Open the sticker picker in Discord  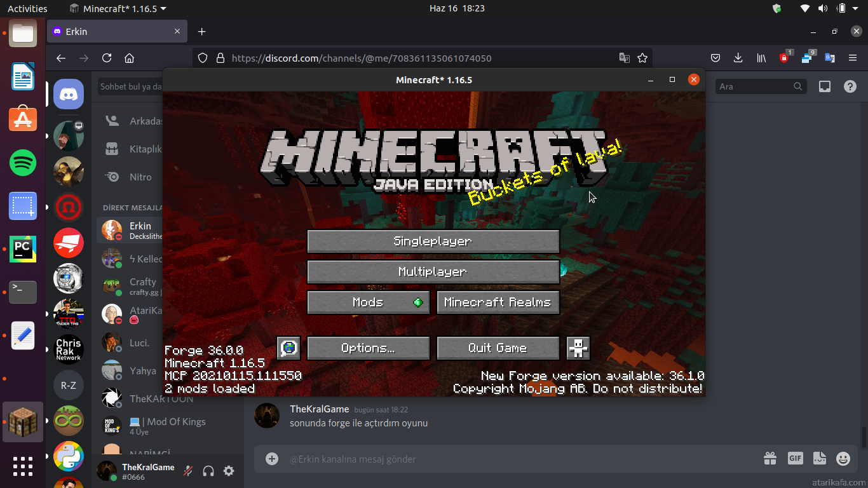(x=819, y=458)
